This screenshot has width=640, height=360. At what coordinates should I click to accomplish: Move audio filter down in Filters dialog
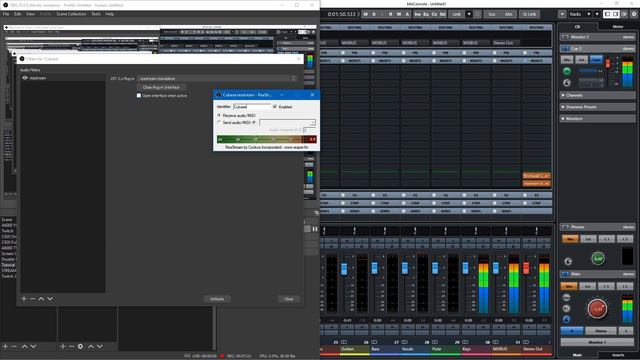pos(50,299)
